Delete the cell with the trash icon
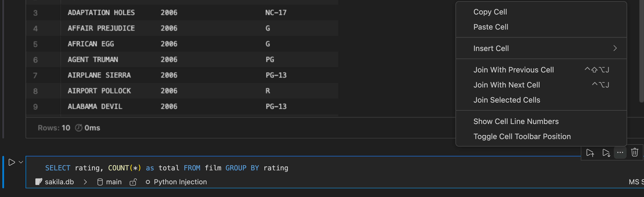 tap(634, 152)
